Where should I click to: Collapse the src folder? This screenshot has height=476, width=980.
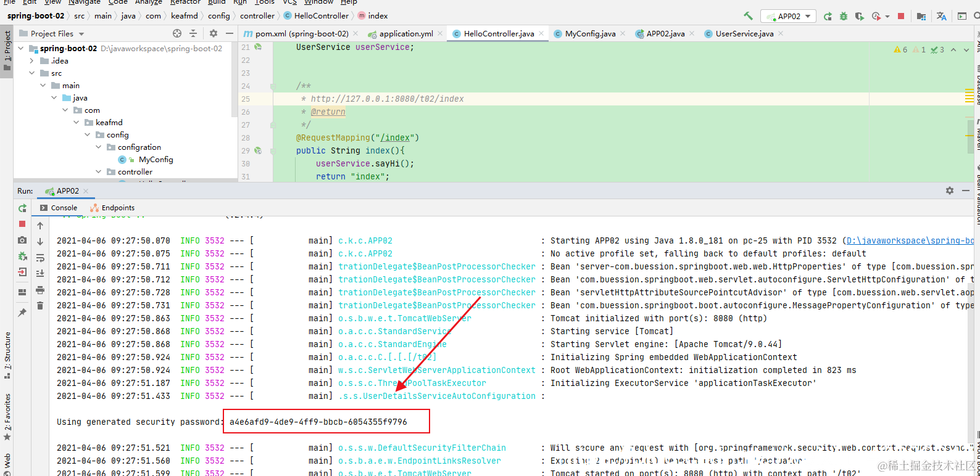pos(32,73)
